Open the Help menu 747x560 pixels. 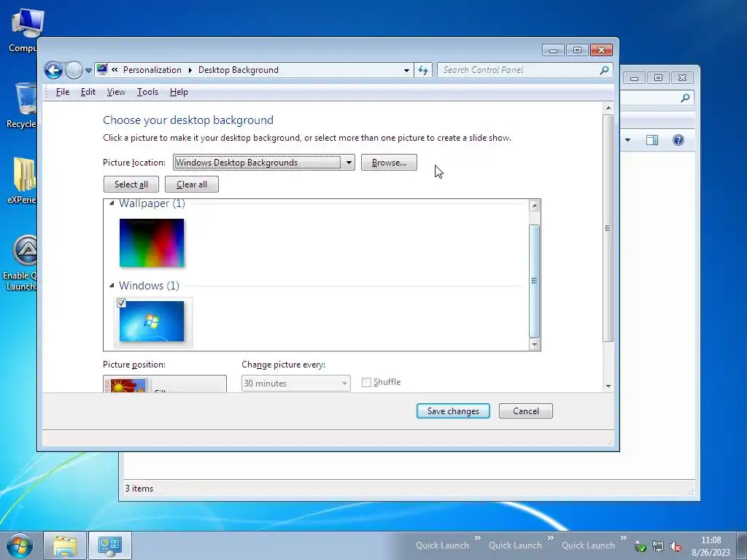pyautogui.click(x=179, y=92)
